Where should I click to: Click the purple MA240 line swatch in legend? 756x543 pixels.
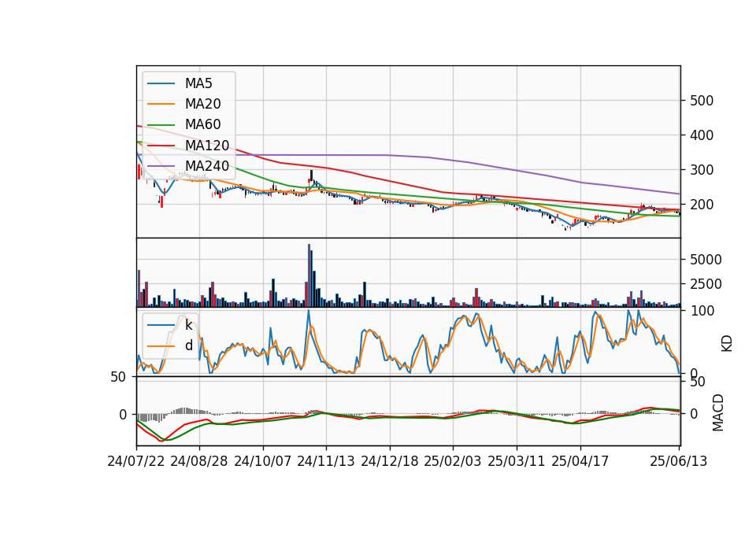coord(161,166)
